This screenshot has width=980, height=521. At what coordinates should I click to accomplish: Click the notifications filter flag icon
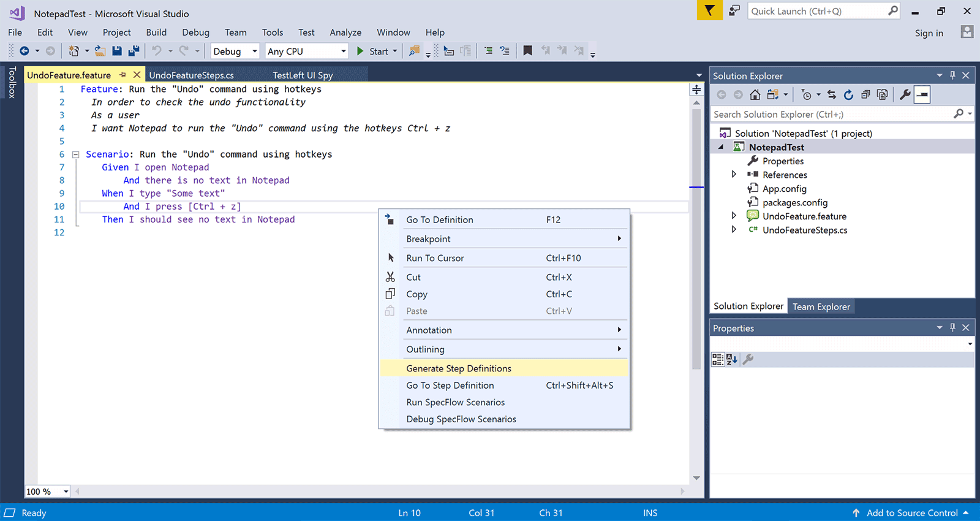coord(709,11)
